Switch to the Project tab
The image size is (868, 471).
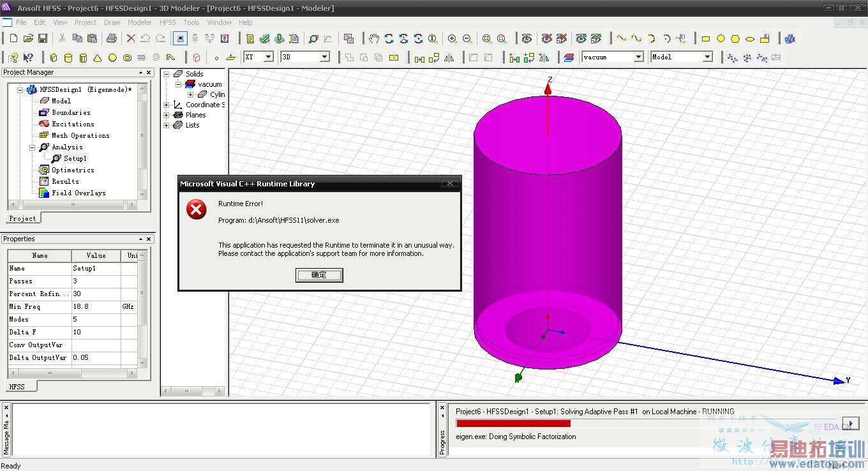coord(23,218)
